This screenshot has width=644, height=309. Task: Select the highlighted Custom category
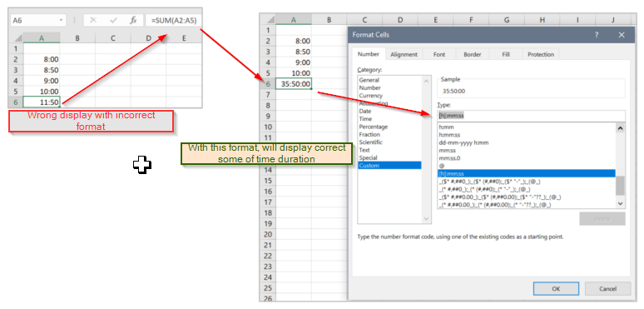click(389, 166)
